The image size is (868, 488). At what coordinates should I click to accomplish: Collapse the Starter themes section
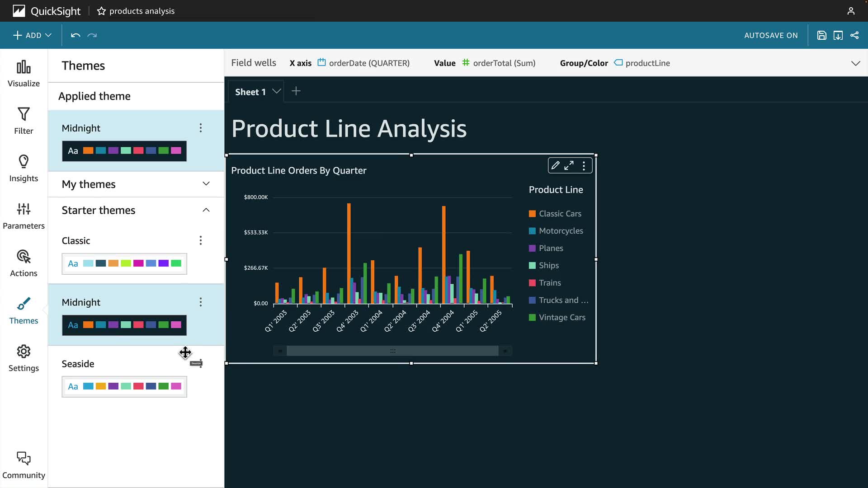[x=206, y=210]
